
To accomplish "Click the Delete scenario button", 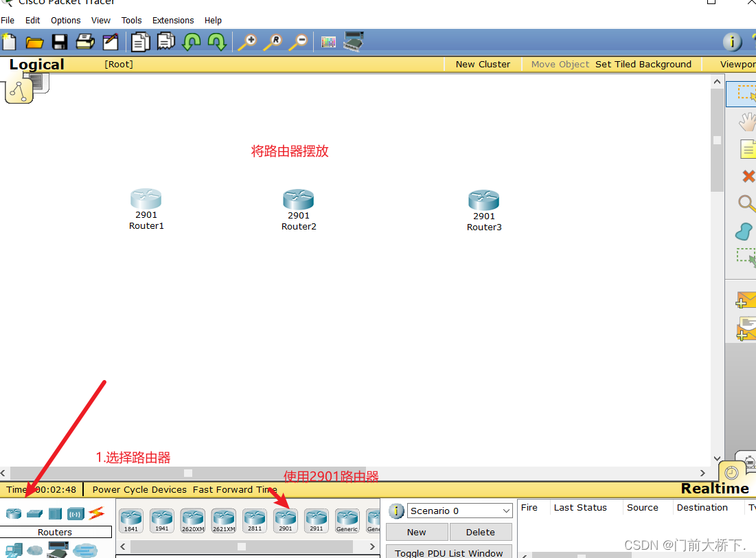I will pyautogui.click(x=480, y=532).
